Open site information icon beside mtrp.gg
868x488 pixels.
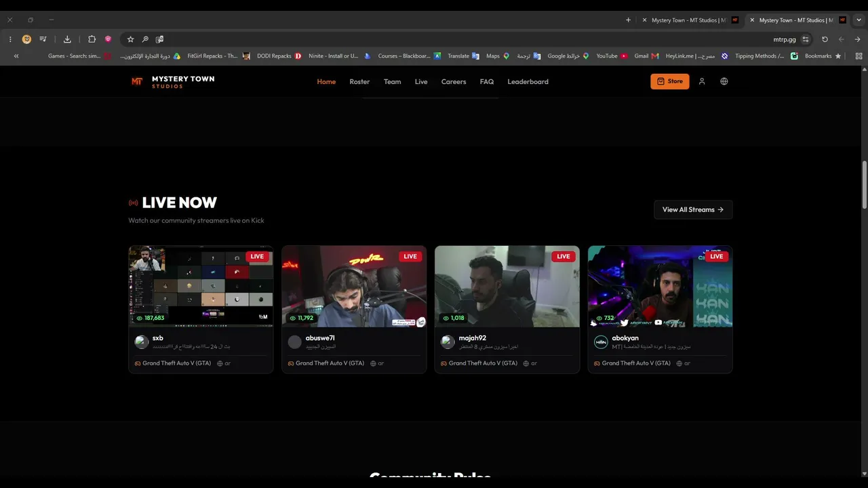[x=806, y=39]
